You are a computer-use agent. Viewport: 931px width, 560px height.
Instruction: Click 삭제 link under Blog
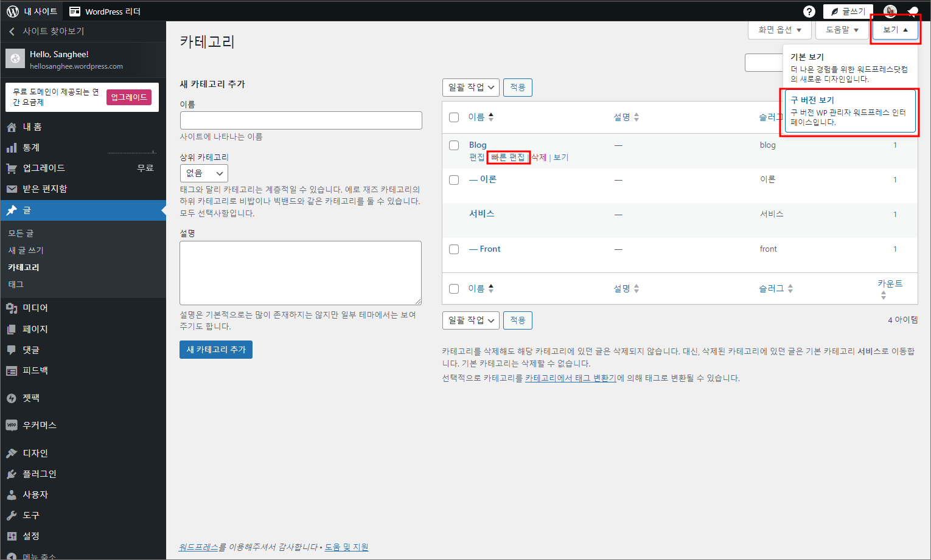click(x=539, y=157)
